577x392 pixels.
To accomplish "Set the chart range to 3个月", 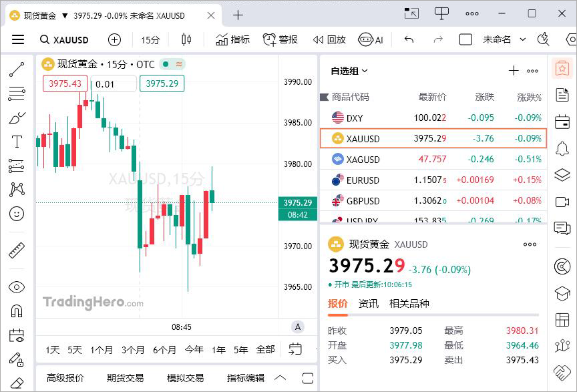I will pos(133,349).
